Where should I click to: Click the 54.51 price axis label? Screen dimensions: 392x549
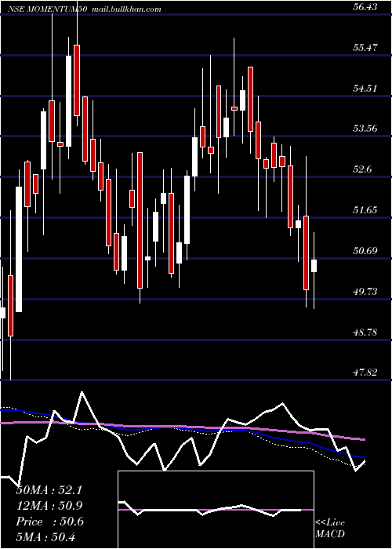click(x=365, y=88)
